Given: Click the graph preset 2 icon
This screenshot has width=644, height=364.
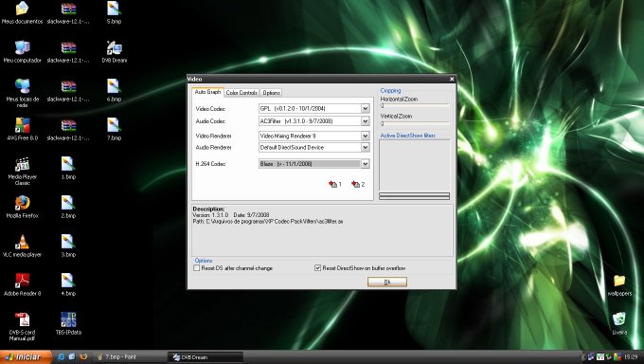Looking at the screenshot, I should point(355,184).
